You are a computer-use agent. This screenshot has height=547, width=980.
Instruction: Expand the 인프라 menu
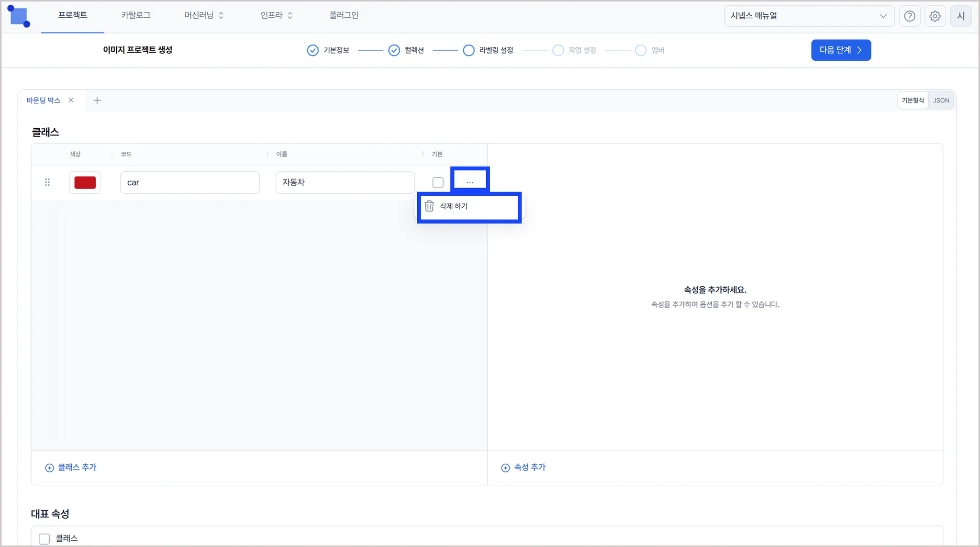click(276, 15)
